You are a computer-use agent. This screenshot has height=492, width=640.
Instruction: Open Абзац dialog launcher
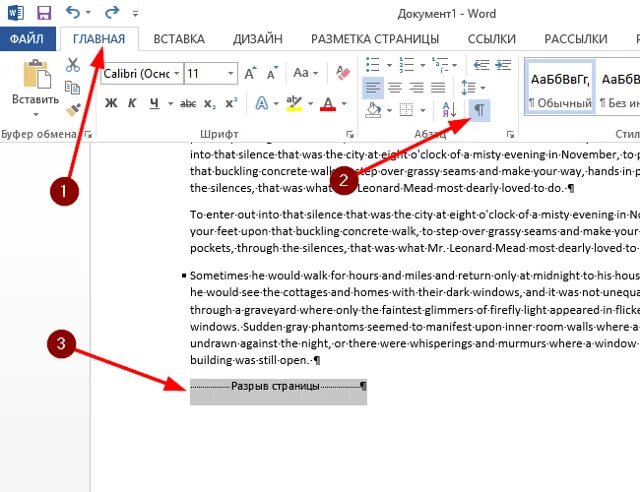(510, 134)
